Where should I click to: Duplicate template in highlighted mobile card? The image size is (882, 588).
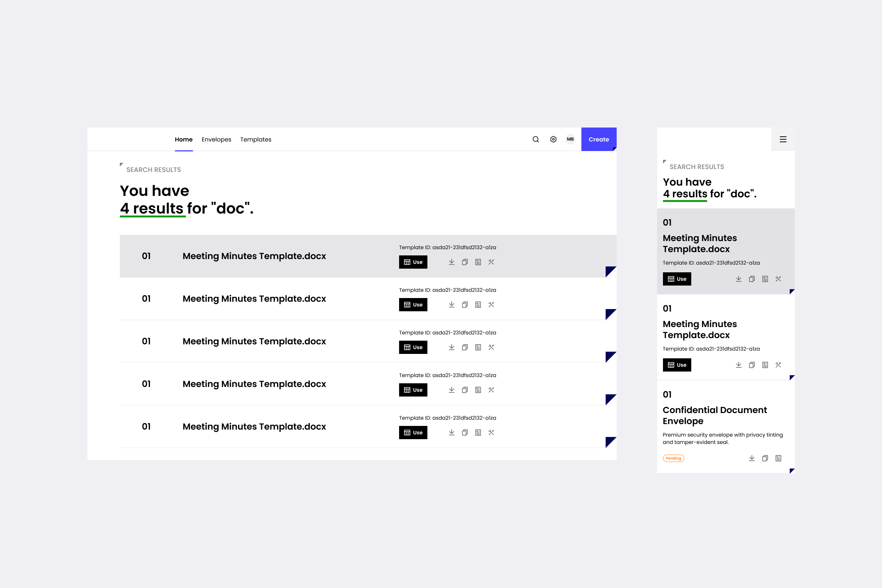(x=752, y=279)
